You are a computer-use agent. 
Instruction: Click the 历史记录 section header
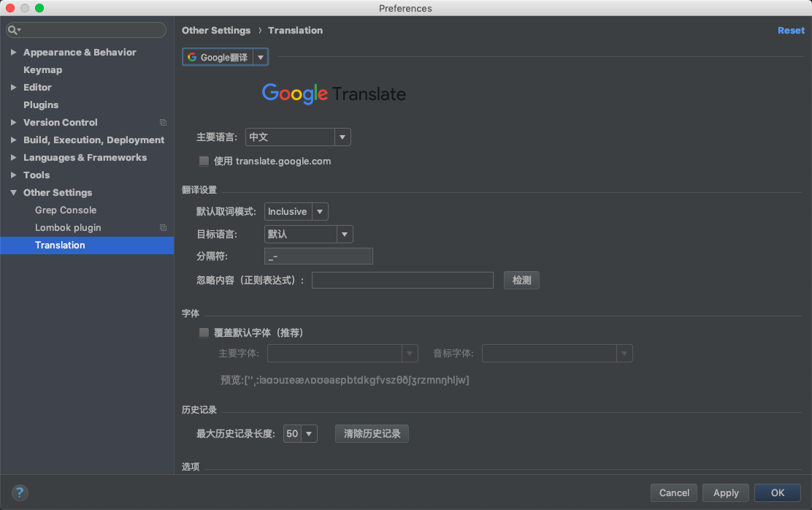pos(199,410)
